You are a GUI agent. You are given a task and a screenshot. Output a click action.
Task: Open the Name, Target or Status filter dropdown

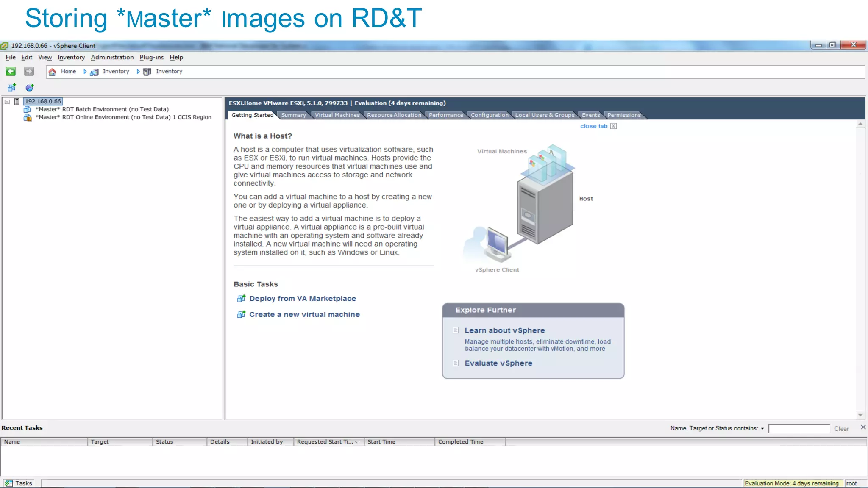tap(762, 429)
